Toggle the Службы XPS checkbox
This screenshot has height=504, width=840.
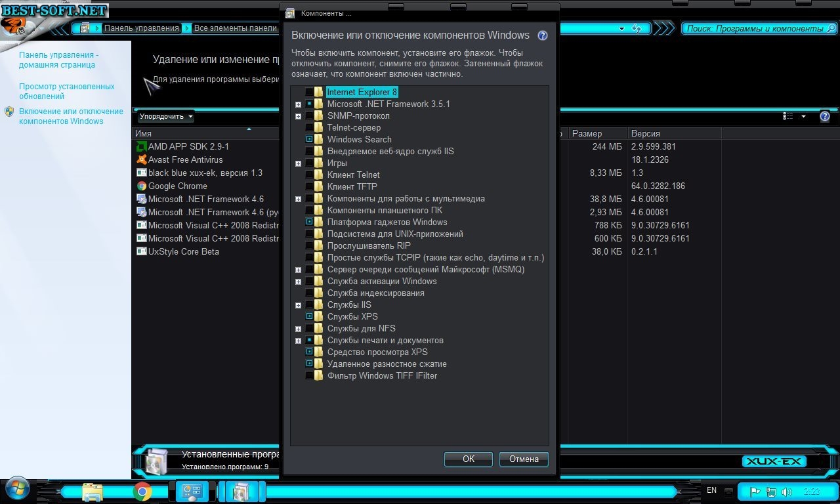[x=309, y=316]
